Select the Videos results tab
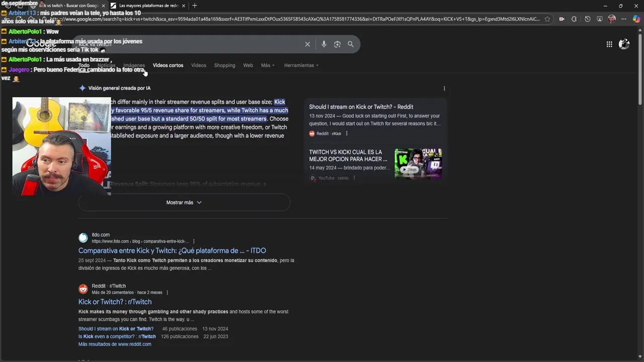 [199, 65]
